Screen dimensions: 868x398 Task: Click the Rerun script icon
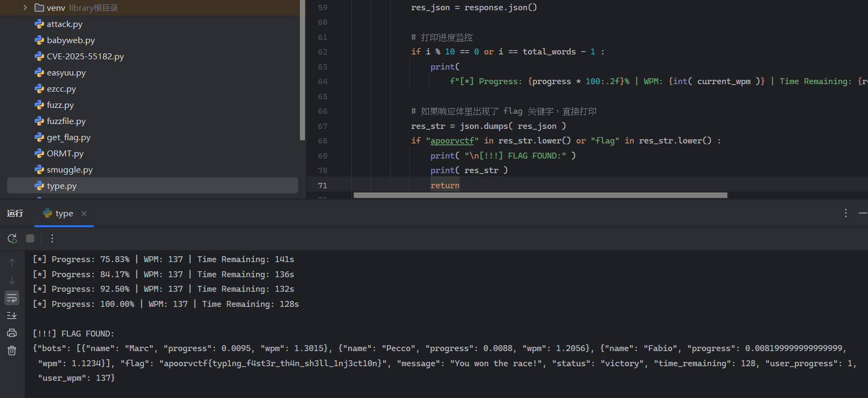pos(12,238)
